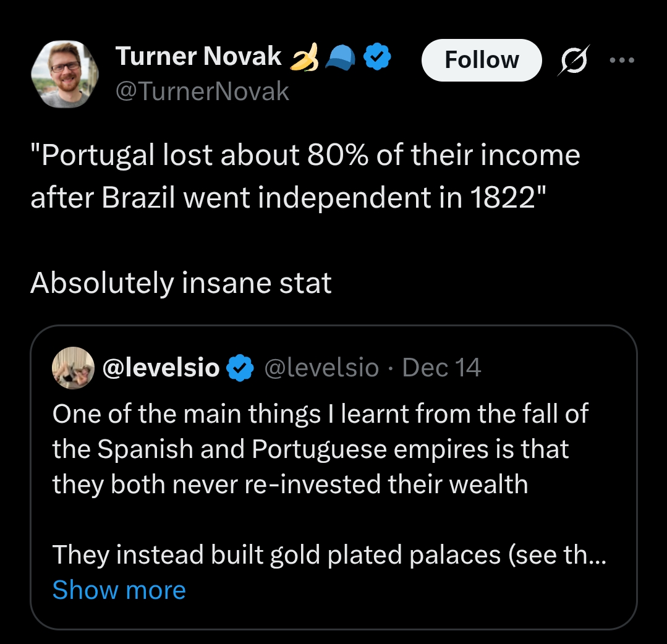Expand quoted tweet with Show more
The image size is (667, 644).
119,590
